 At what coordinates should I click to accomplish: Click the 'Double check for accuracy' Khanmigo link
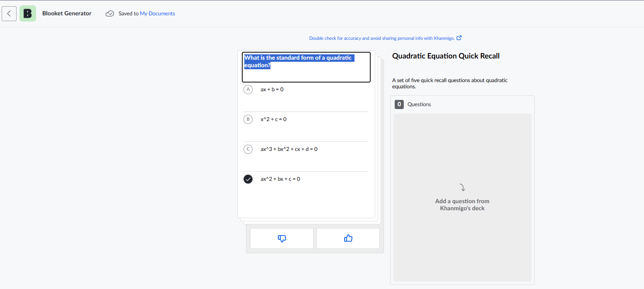(380, 38)
